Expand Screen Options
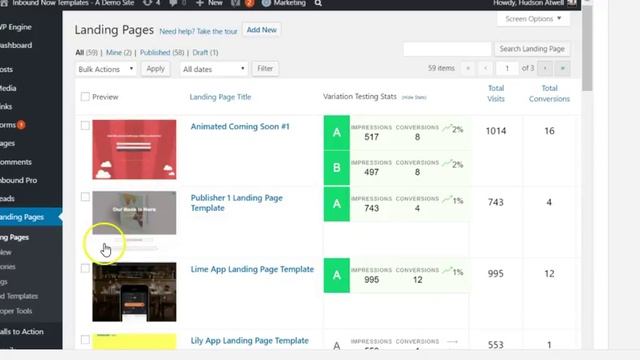The width and height of the screenshot is (640, 360). (533, 19)
